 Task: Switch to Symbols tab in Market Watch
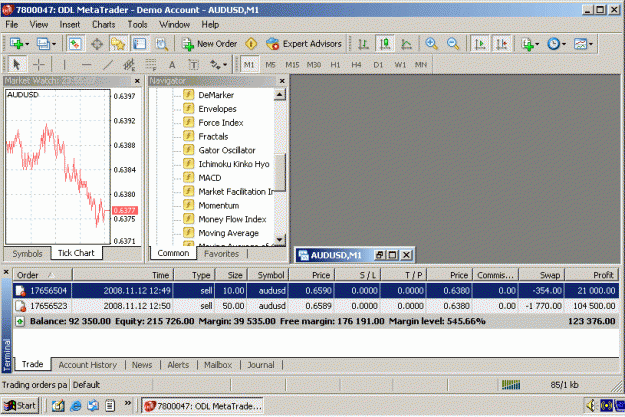27,254
